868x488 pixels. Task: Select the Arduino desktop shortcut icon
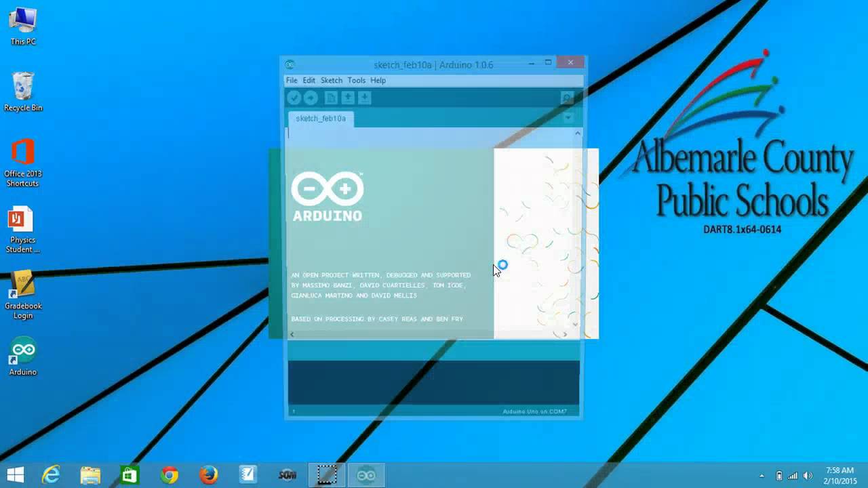pos(23,356)
